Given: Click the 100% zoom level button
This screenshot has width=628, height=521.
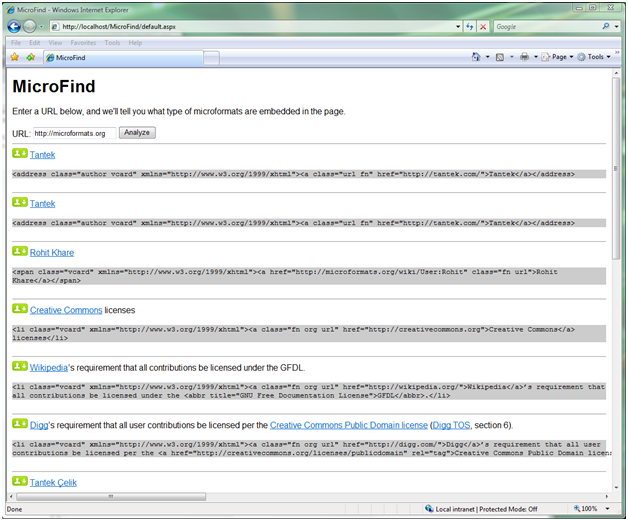Looking at the screenshot, I should pyautogui.click(x=586, y=509).
